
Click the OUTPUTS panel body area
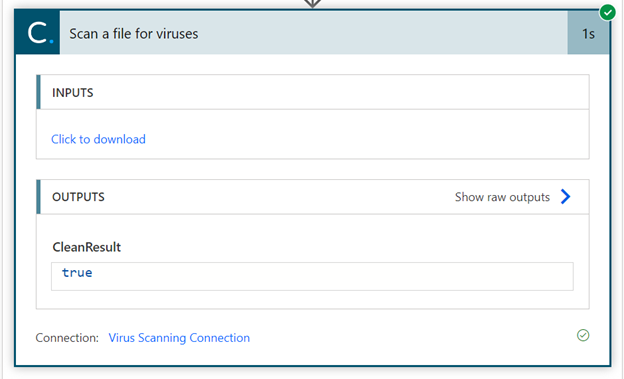pyautogui.click(x=313, y=261)
